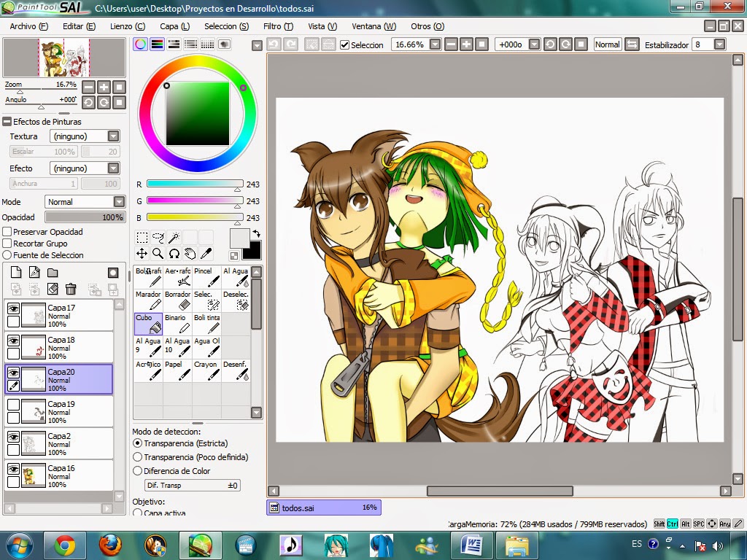Collapse the Efectos de Pinturas section
The height and width of the screenshot is (560, 747).
(7, 122)
